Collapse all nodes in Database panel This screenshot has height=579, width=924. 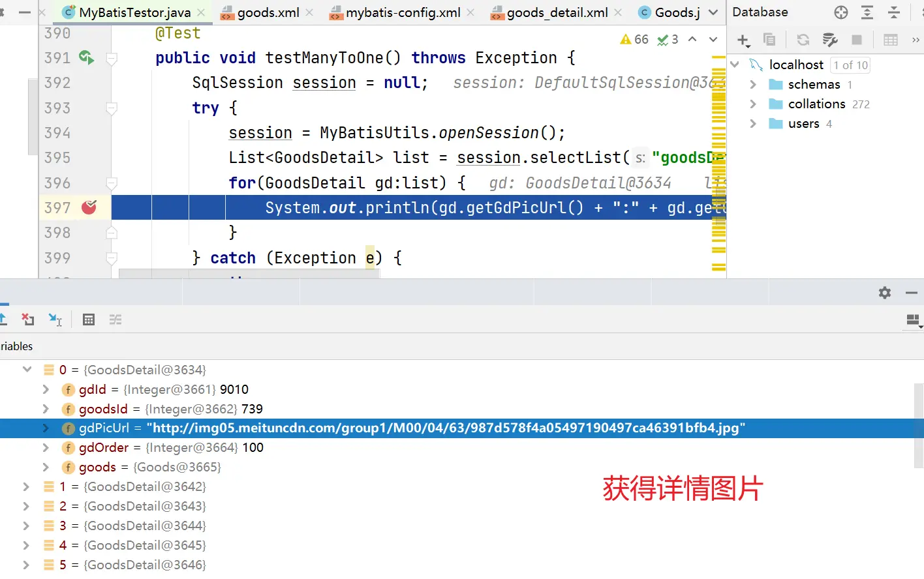(894, 12)
